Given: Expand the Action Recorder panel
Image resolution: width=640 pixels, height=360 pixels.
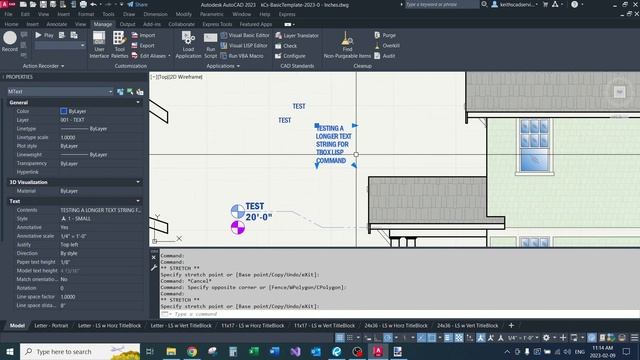Looking at the screenshot, I should pos(43,66).
